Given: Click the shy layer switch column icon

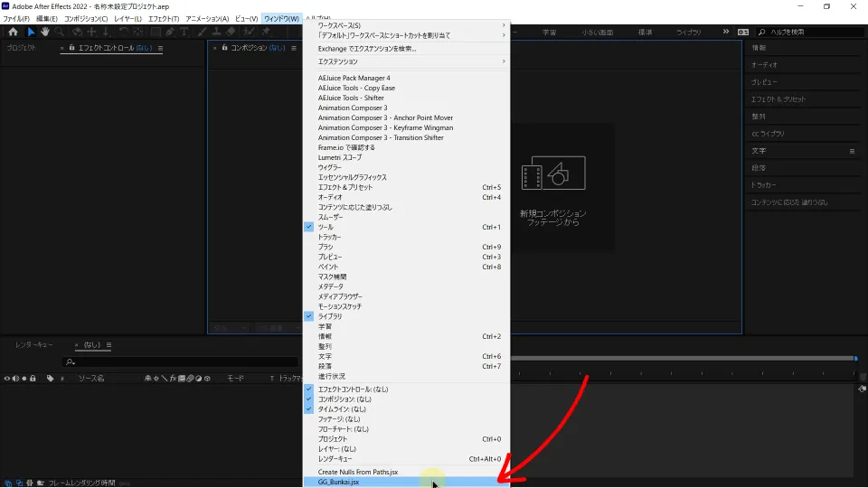Looking at the screenshot, I should tap(147, 379).
